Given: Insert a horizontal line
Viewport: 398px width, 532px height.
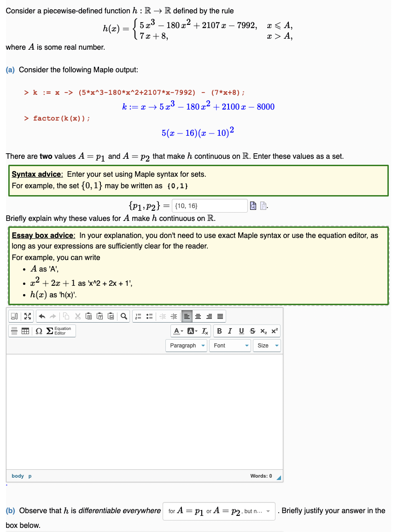Looking at the screenshot, I should click(x=14, y=331).
